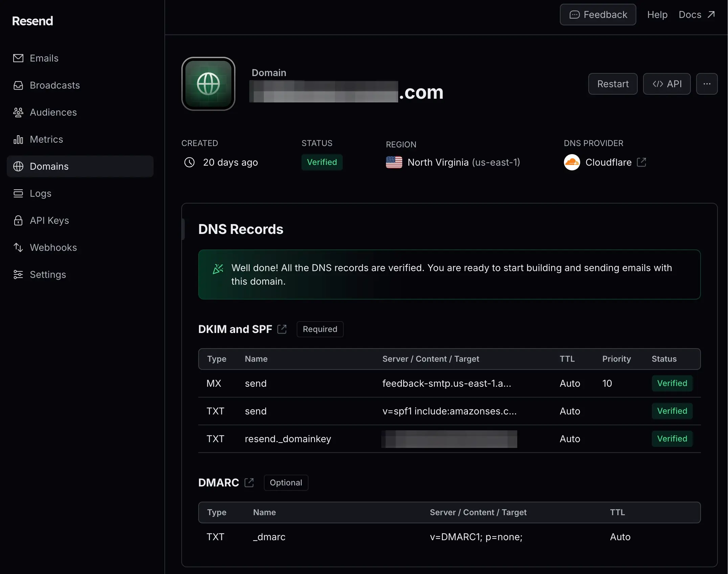
Task: Open Cloudflare external link icon
Action: coord(641,162)
